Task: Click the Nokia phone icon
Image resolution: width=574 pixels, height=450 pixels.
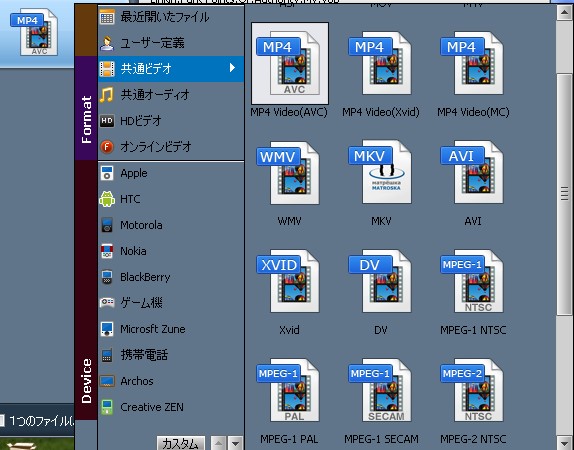Action: tap(107, 251)
